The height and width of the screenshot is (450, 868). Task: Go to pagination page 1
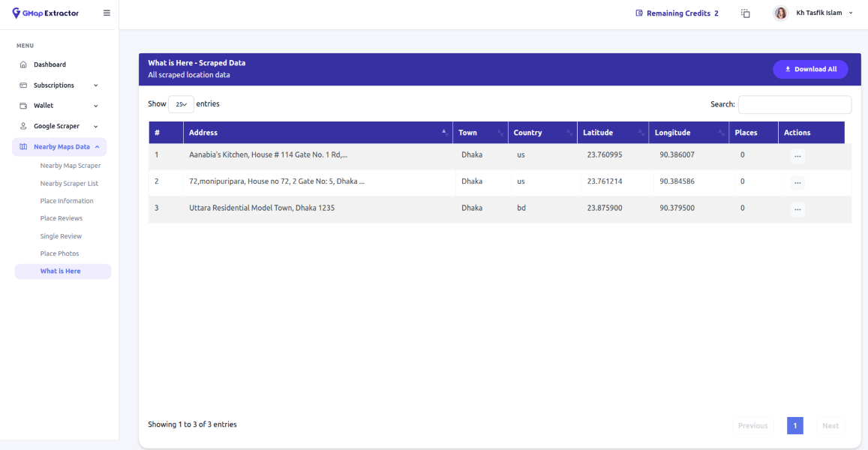click(794, 425)
